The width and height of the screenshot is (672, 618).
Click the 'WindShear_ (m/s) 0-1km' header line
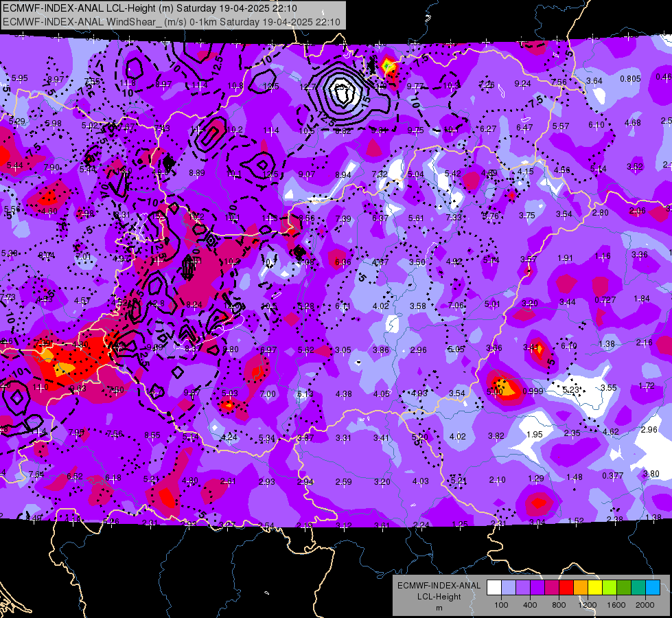coord(172,22)
